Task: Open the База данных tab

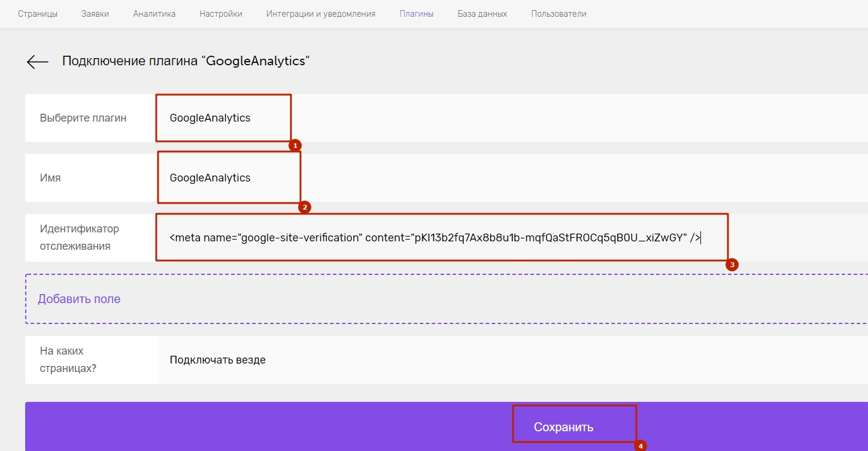Action: 482,14
